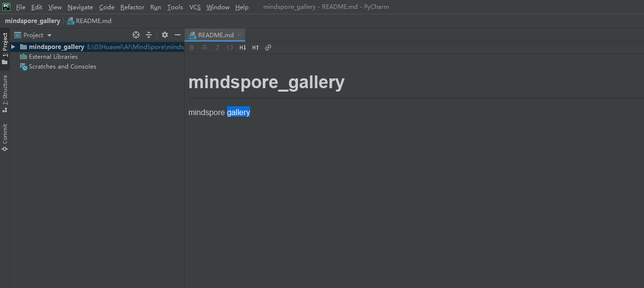Expand the mindspore_gallery tree node

point(13,47)
